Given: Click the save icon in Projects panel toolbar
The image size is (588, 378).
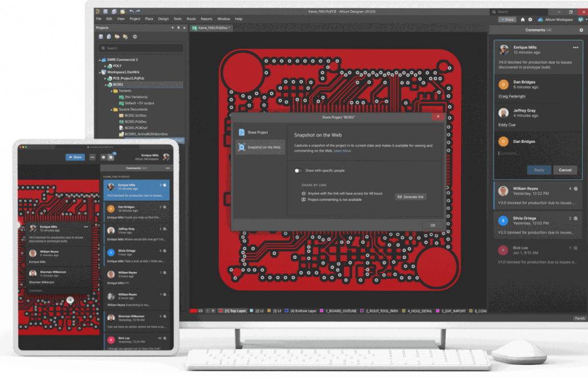Looking at the screenshot, I should [x=100, y=37].
